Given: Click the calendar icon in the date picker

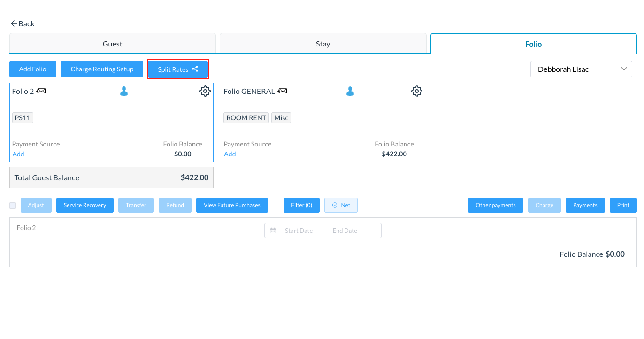Looking at the screenshot, I should pyautogui.click(x=273, y=231).
